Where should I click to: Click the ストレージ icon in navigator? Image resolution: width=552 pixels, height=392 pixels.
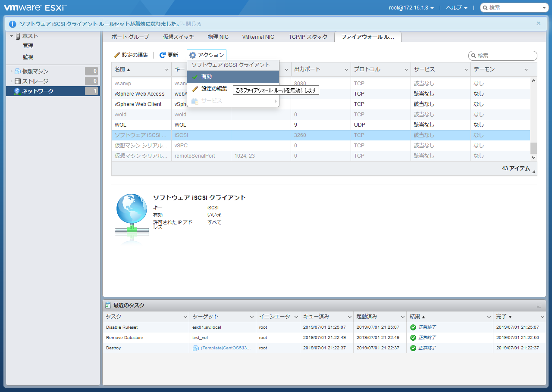coord(18,81)
